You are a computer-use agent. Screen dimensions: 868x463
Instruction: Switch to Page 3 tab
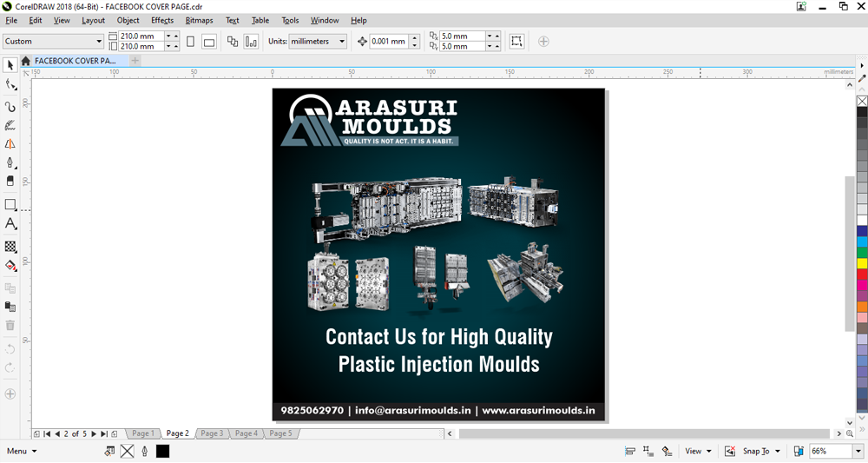(212, 433)
